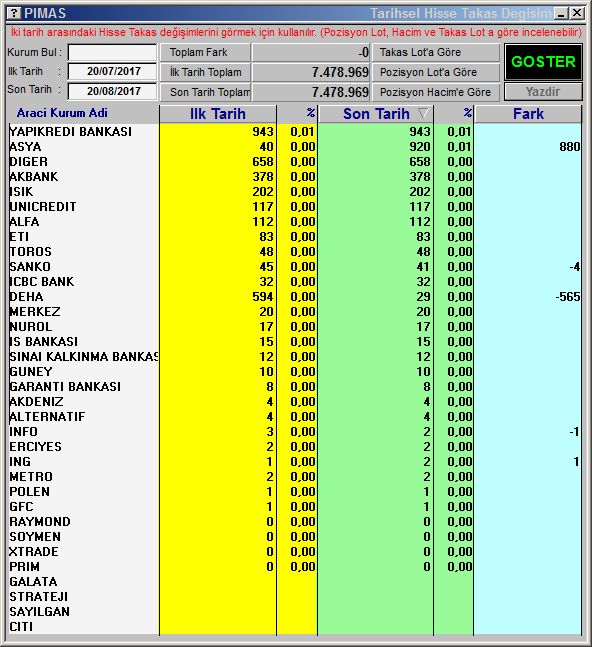Select Pozisyon Hacim'e Göre option
592x647 pixels.
click(x=436, y=92)
